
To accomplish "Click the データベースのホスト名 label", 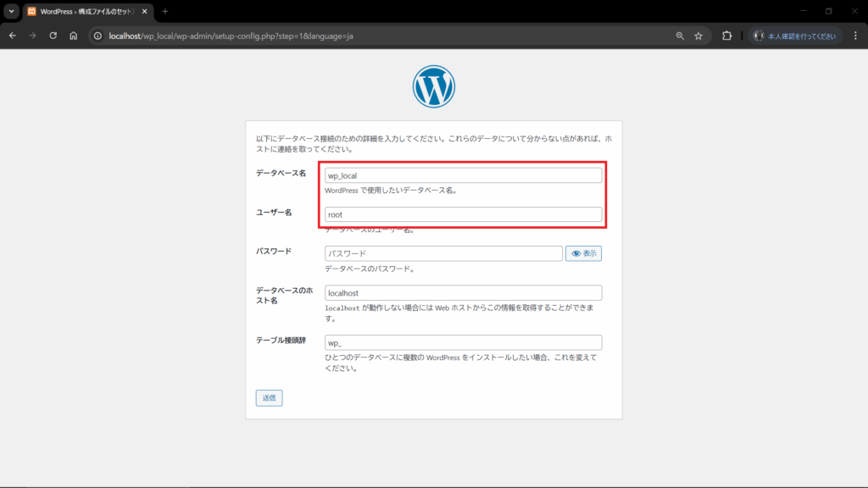I will pyautogui.click(x=285, y=296).
